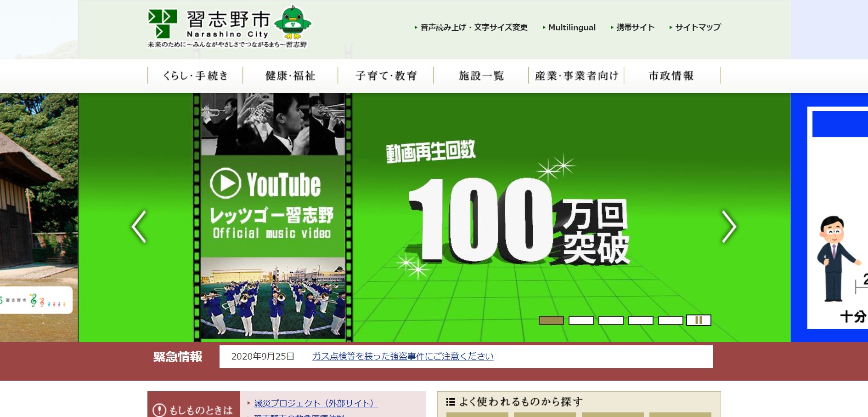Open the 施設一覧 menu
This screenshot has height=417, width=868.
tap(481, 75)
